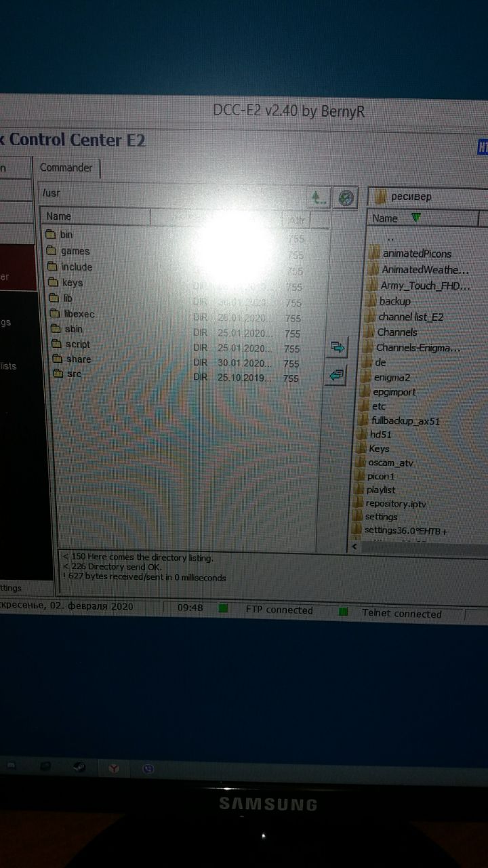This screenshot has height=868, width=488.
Task: Select the repository.iptv folder
Action: 389,504
